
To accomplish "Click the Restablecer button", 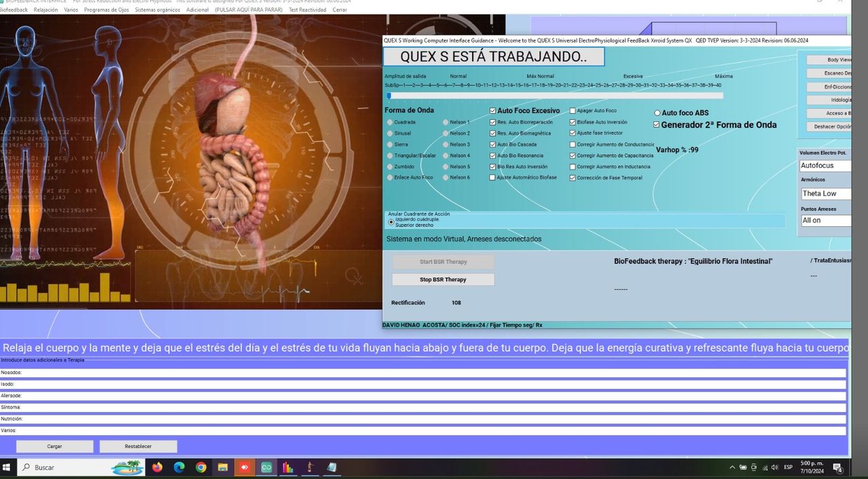I will point(138,446).
